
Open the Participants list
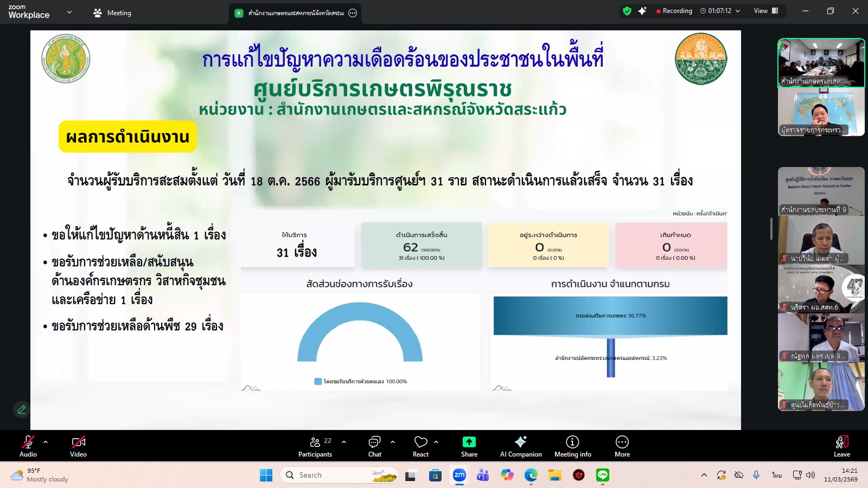(x=315, y=446)
